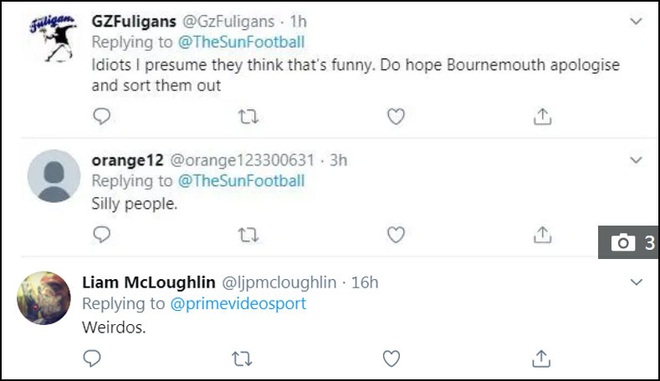Viewport: 660px width, 381px height.
Task: Retweet orange12's 'Silly people' tweet
Action: pos(248,235)
